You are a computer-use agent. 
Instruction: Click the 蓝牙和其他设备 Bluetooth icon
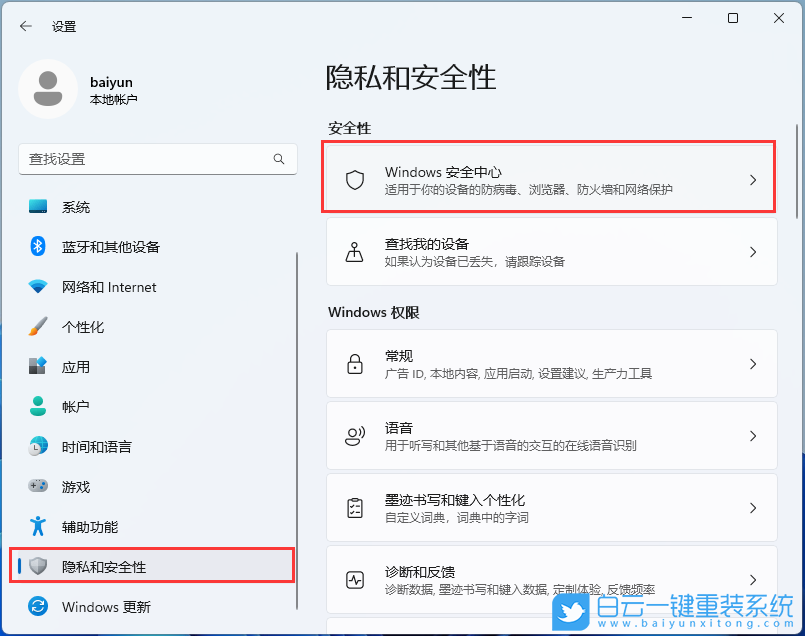click(x=37, y=247)
